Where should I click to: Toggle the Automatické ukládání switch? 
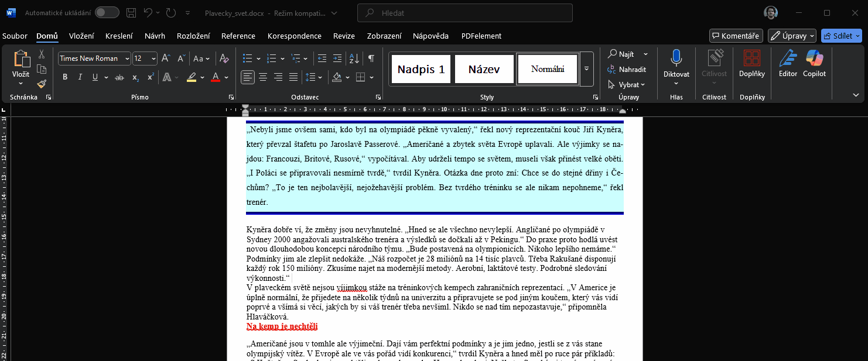point(107,13)
